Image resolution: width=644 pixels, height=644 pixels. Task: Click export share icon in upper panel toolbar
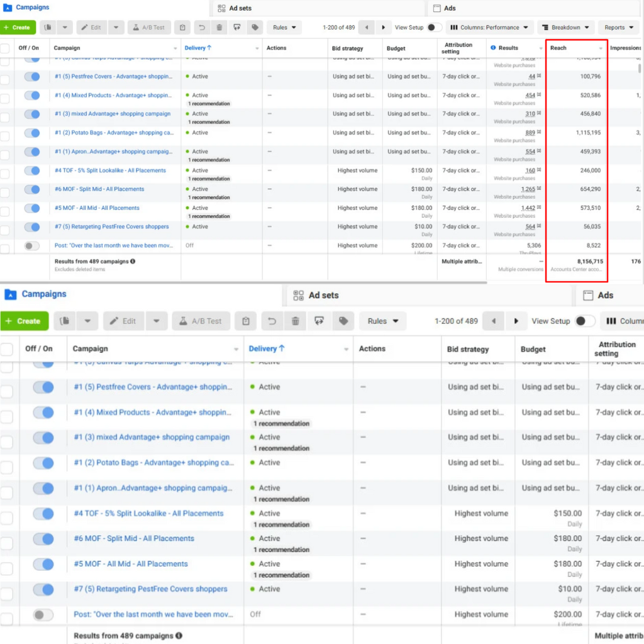237,28
